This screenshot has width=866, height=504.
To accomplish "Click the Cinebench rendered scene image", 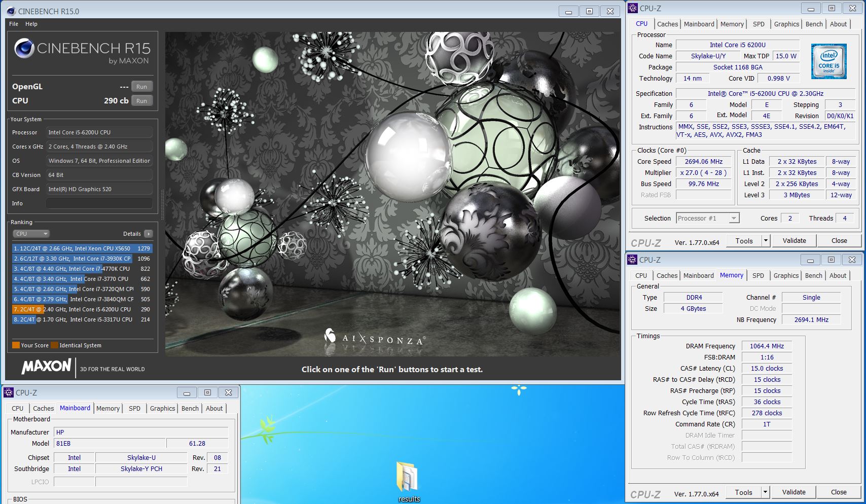I will [x=392, y=194].
